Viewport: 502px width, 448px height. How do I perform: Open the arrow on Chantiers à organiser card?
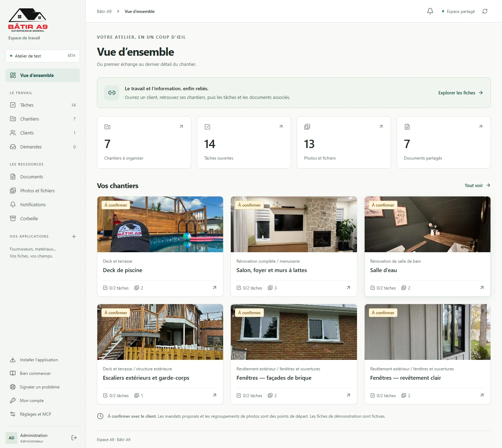[x=181, y=126]
